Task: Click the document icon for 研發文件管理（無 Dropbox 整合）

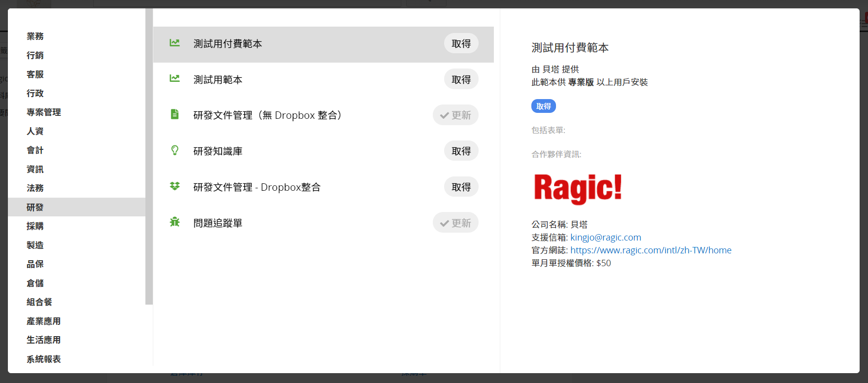Action: coord(174,114)
